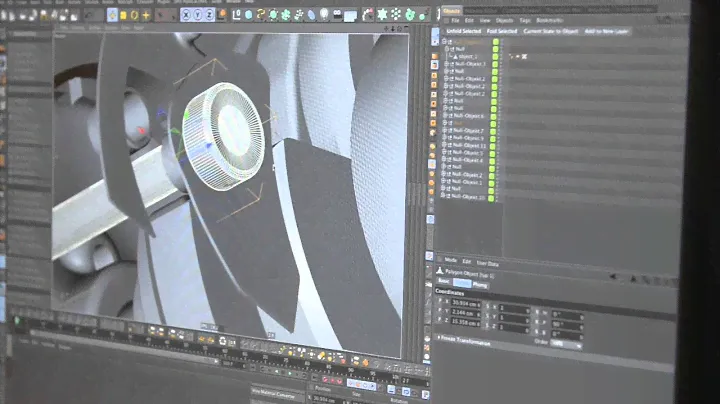Toggle green visibility check for Null-Object.6
This screenshot has height=404, width=720.
[493, 116]
